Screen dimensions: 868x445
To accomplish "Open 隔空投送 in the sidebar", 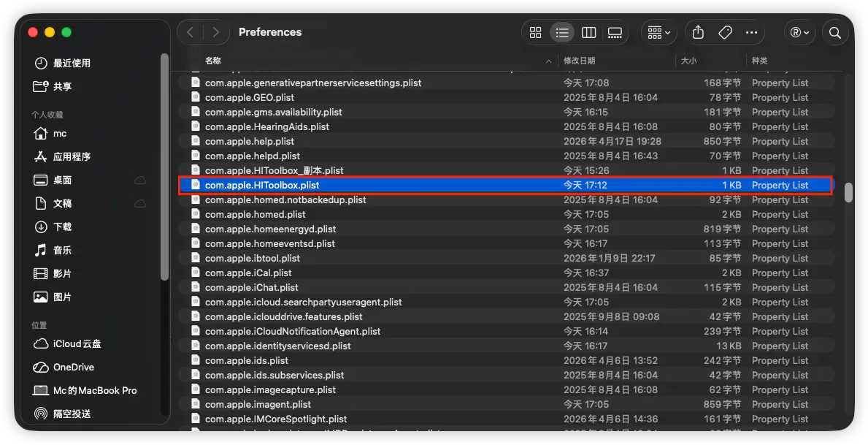I will click(x=63, y=414).
